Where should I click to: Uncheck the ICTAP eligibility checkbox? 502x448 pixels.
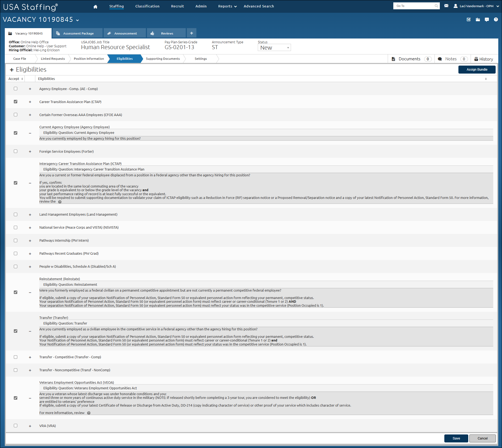click(16, 183)
